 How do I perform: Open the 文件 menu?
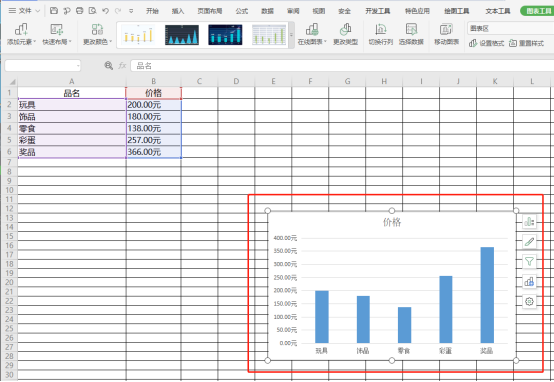(x=23, y=11)
